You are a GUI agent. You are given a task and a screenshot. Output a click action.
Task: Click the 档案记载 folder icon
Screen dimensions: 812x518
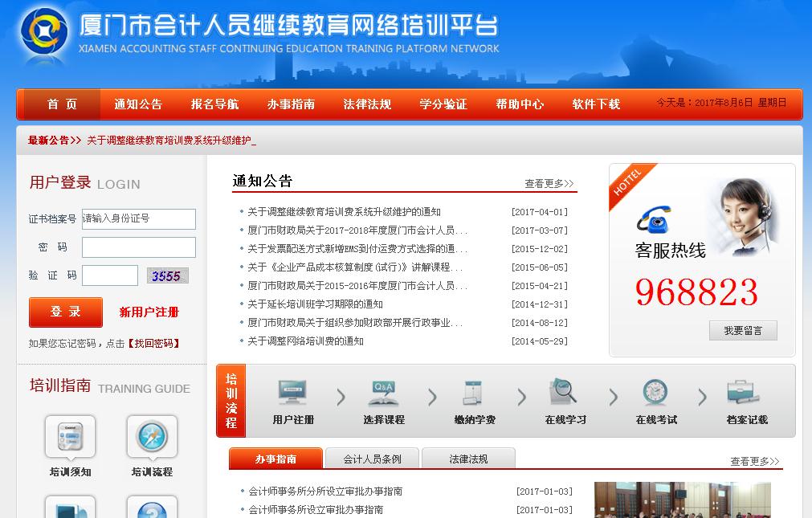click(x=745, y=393)
